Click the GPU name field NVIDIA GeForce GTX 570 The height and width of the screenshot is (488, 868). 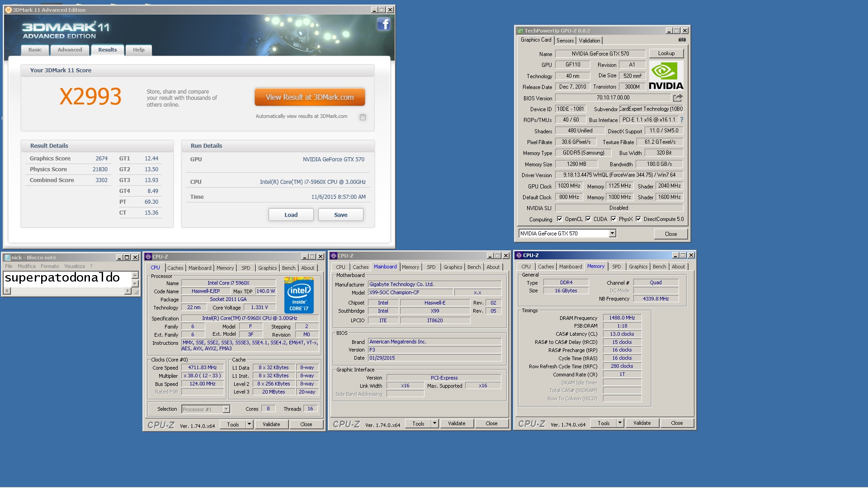[x=600, y=54]
